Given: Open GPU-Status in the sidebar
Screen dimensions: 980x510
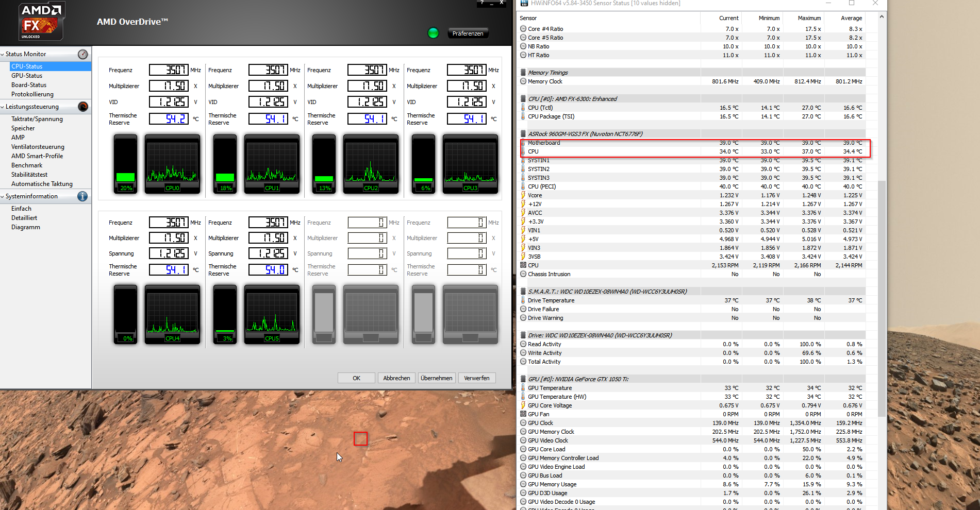Looking at the screenshot, I should coord(27,76).
